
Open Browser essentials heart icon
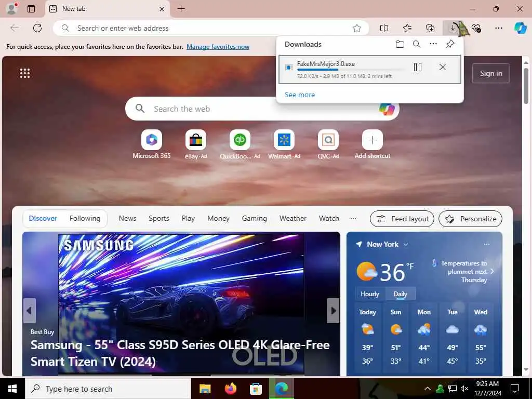(476, 28)
